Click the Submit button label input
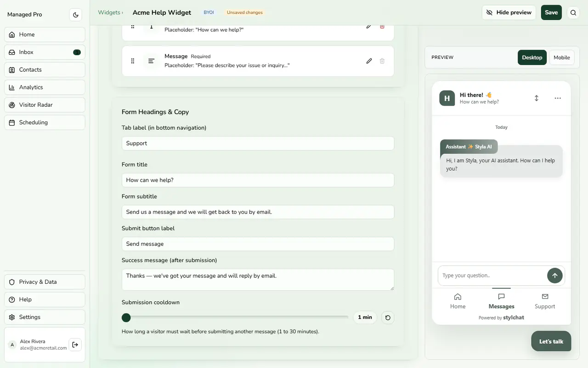588x368 pixels. (258, 244)
